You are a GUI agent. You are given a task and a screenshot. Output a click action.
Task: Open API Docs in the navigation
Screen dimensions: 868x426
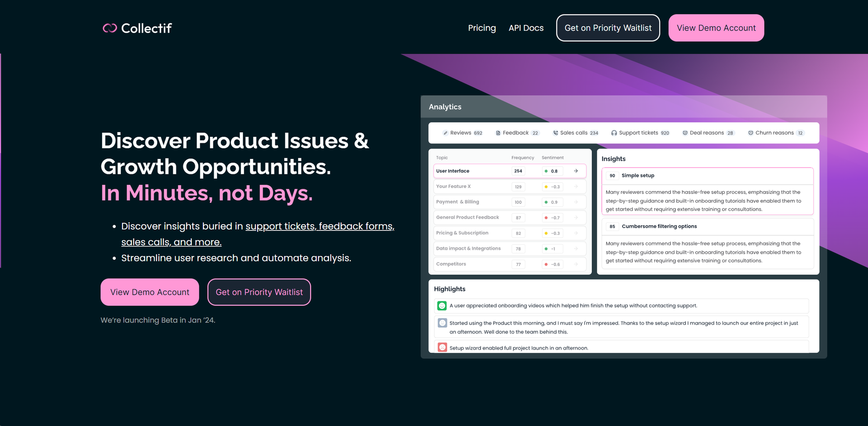(x=526, y=28)
